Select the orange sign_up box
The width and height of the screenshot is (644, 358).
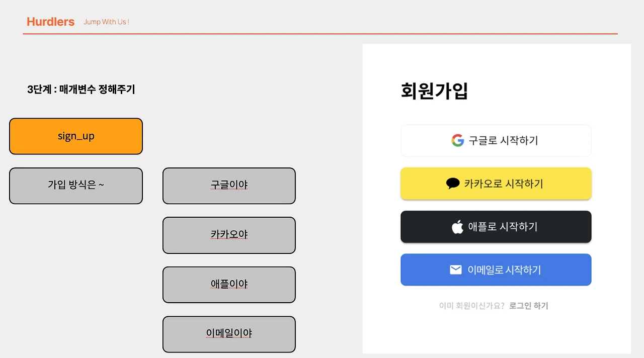click(76, 136)
